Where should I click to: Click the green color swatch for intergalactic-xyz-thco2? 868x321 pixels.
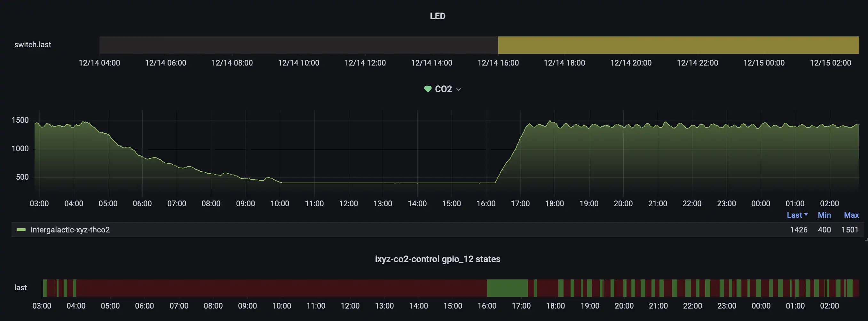pyautogui.click(x=21, y=230)
